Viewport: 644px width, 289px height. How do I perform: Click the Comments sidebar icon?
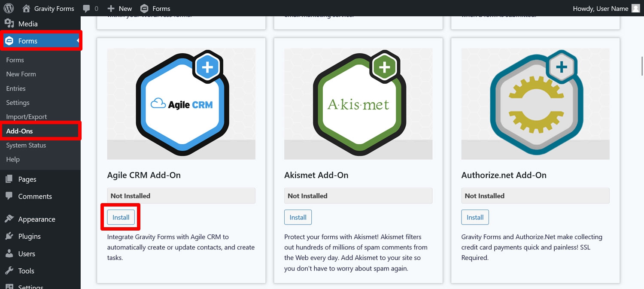(x=9, y=196)
